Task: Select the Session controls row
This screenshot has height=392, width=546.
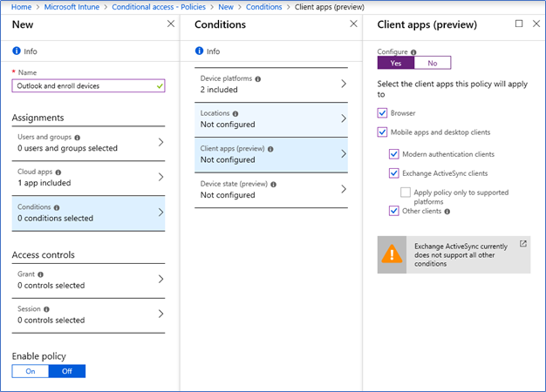Action: (88, 314)
